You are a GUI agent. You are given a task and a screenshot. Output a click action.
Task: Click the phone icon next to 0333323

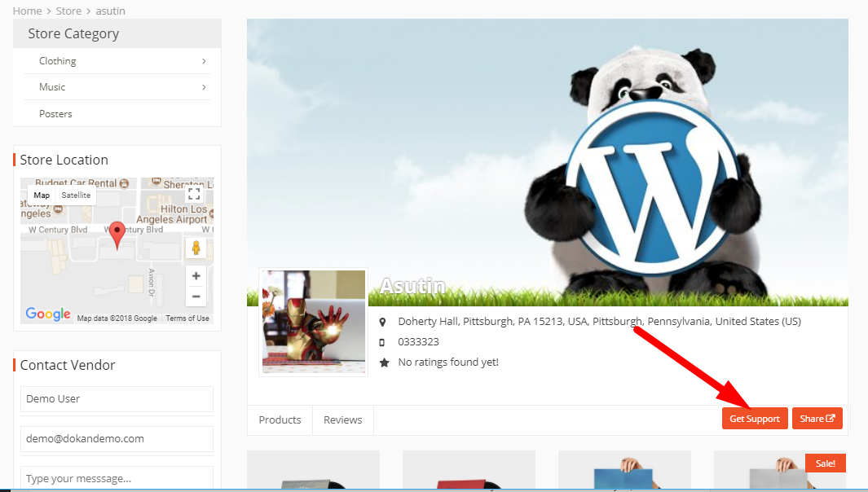[x=382, y=343]
